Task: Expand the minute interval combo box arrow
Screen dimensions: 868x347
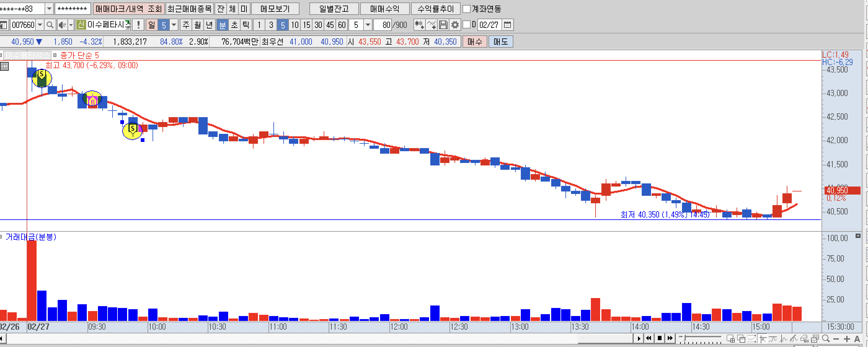Action: pyautogui.click(x=368, y=25)
